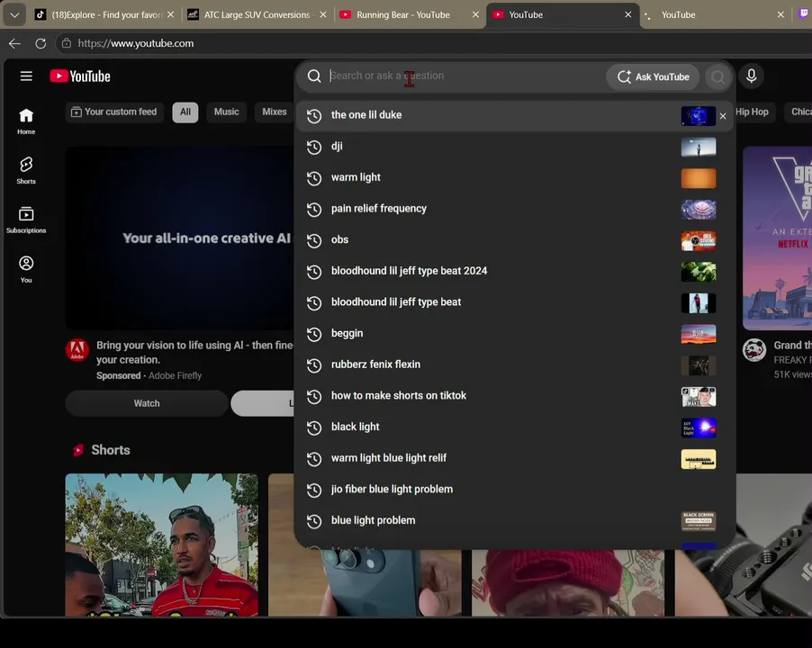Click history icon beside 'dji'
This screenshot has width=812, height=648.
coord(314,147)
